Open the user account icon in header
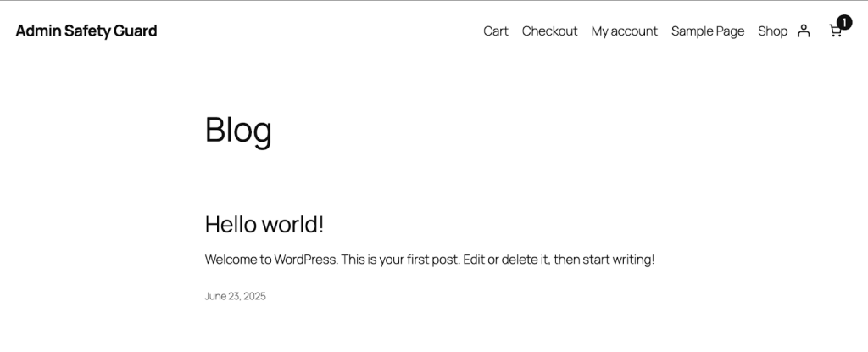This screenshot has height=352, width=868. (804, 31)
